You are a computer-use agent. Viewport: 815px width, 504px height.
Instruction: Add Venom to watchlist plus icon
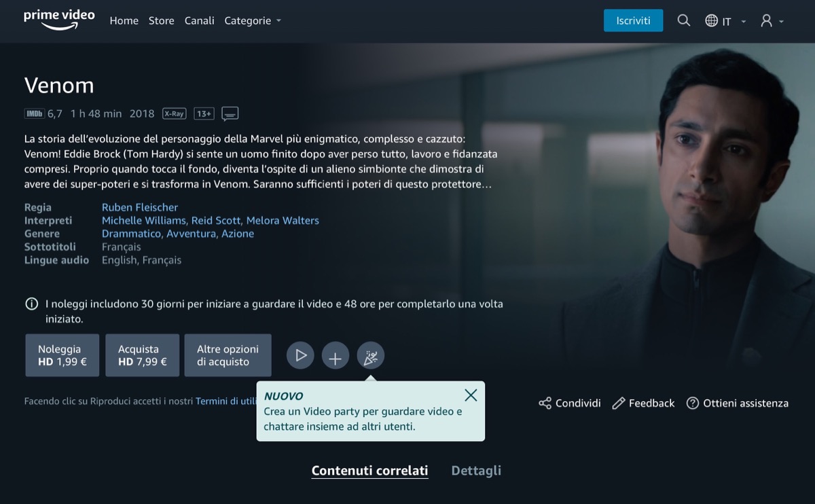pyautogui.click(x=336, y=355)
